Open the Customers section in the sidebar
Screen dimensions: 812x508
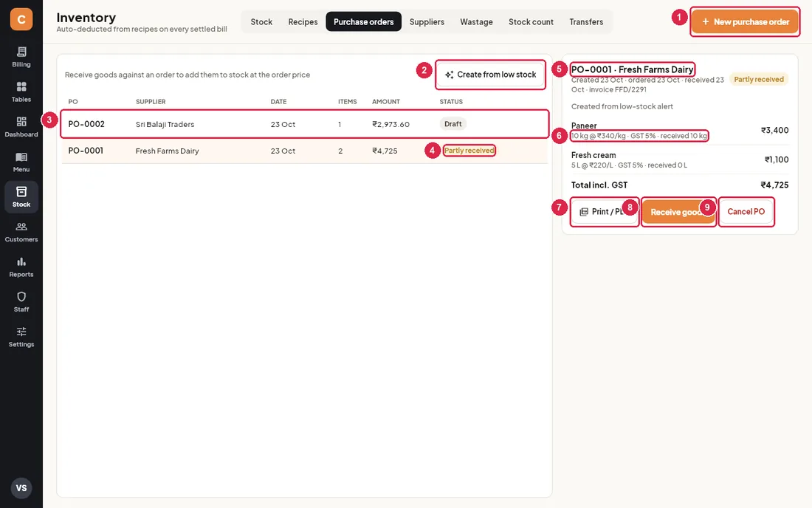coord(21,232)
